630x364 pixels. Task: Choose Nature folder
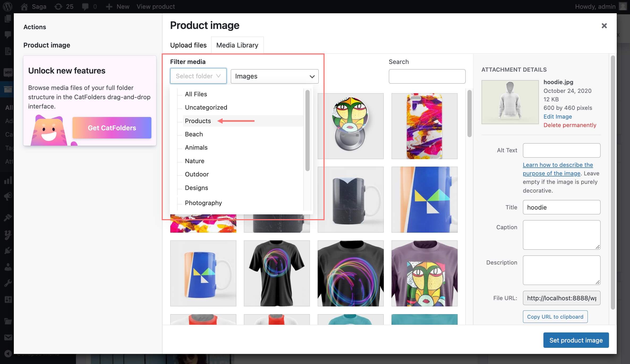194,161
